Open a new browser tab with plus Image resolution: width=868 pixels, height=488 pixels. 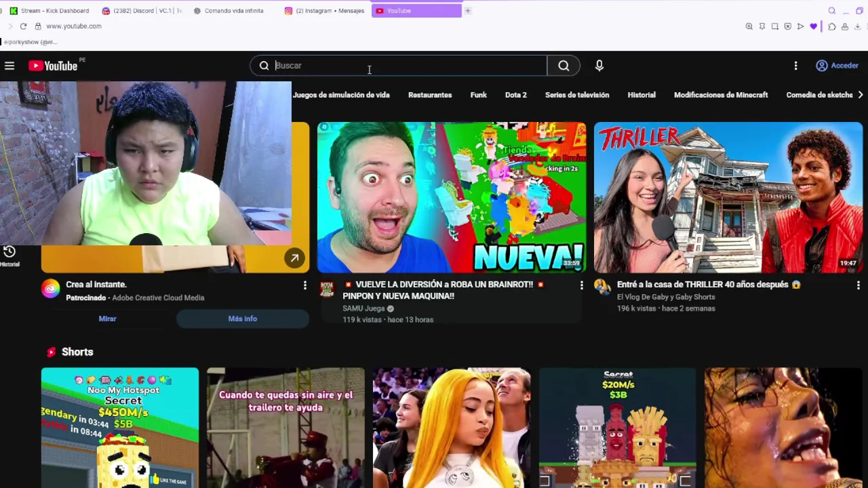click(x=467, y=11)
